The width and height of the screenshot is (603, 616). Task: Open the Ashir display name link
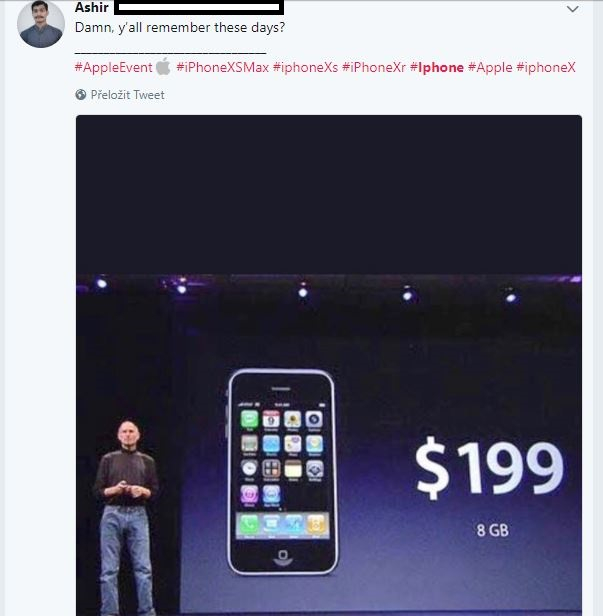tap(92, 7)
